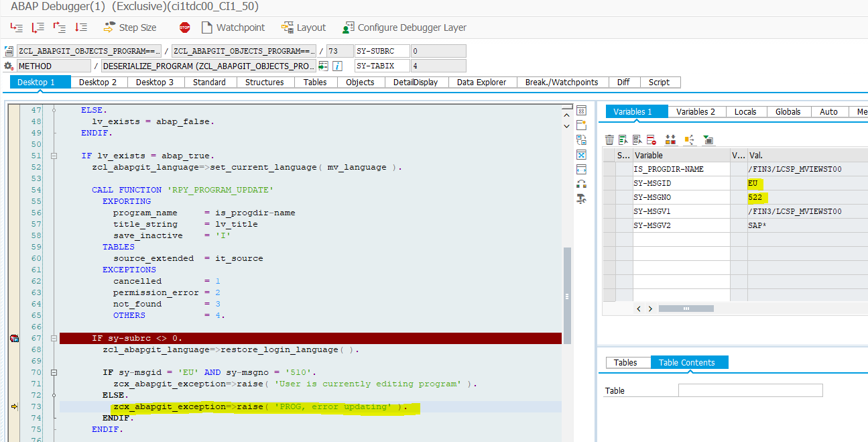Switch to the Desktop 2 tab
Image resolution: width=868 pixels, height=442 pixels.
[97, 82]
